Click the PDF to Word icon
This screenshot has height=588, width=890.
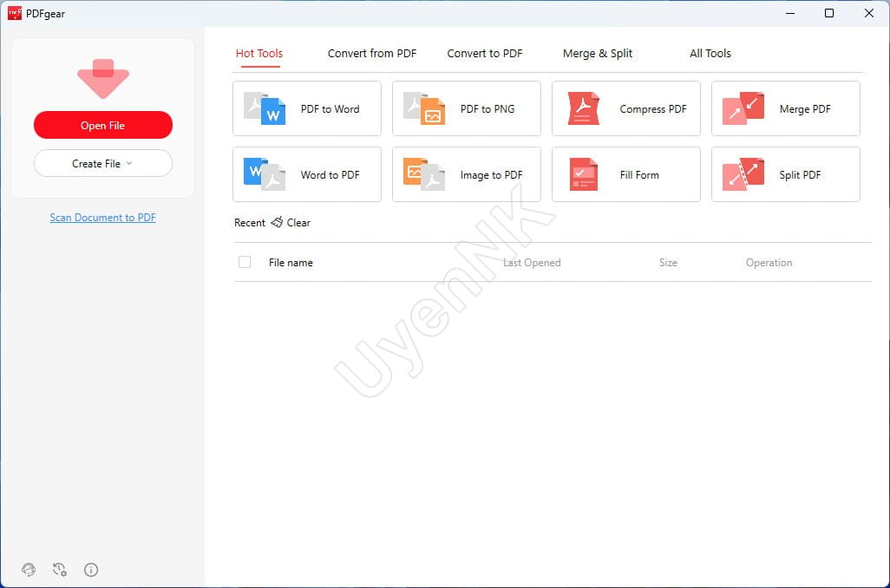click(x=265, y=108)
